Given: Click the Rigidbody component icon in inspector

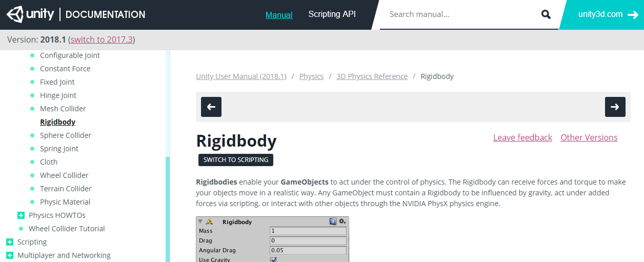Looking at the screenshot, I should (209, 222).
